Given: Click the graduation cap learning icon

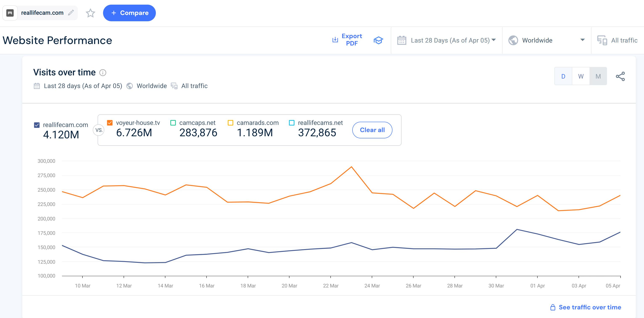Looking at the screenshot, I should coord(378,40).
